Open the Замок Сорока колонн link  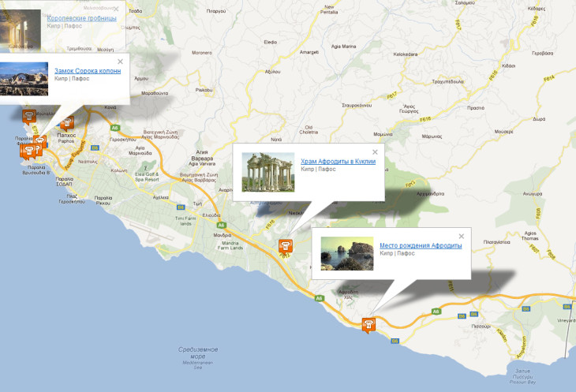click(88, 71)
